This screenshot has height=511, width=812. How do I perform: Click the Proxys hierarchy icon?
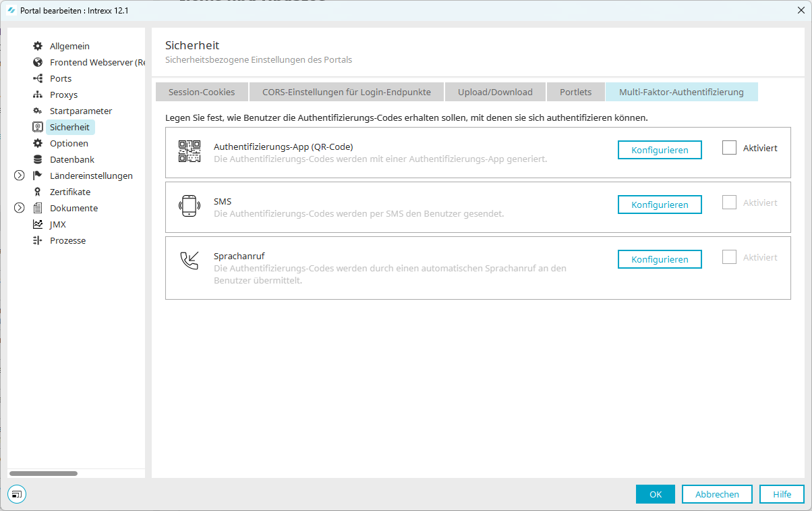click(x=38, y=95)
